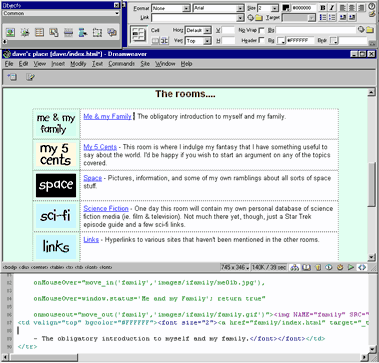Open Site window from launcher bar
Image resolution: width=379 pixels, height=363 pixels.
[294, 267]
